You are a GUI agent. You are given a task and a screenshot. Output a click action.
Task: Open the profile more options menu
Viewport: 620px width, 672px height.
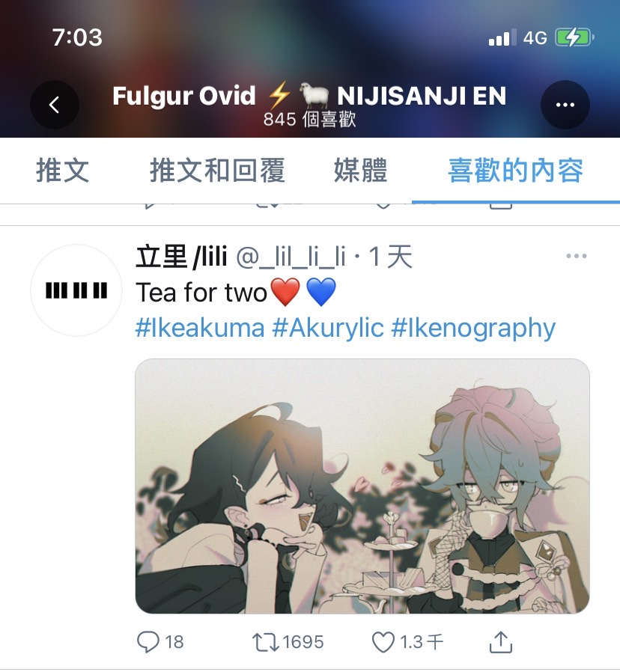[x=565, y=105]
